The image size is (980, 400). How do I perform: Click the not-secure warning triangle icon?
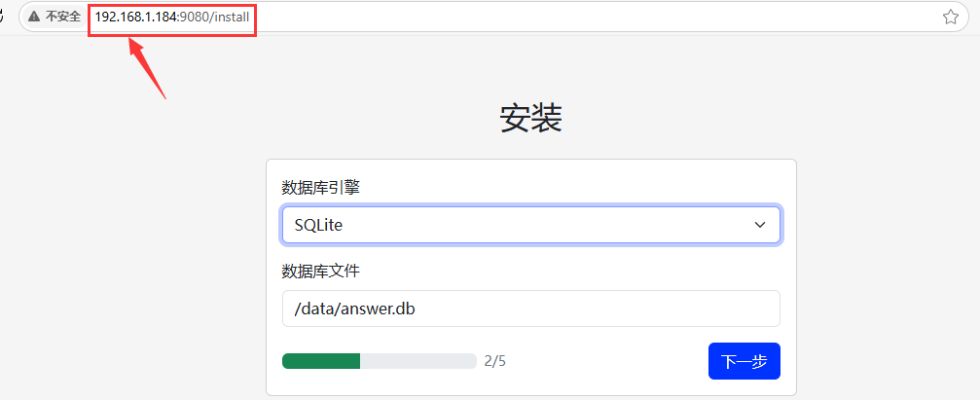34,17
